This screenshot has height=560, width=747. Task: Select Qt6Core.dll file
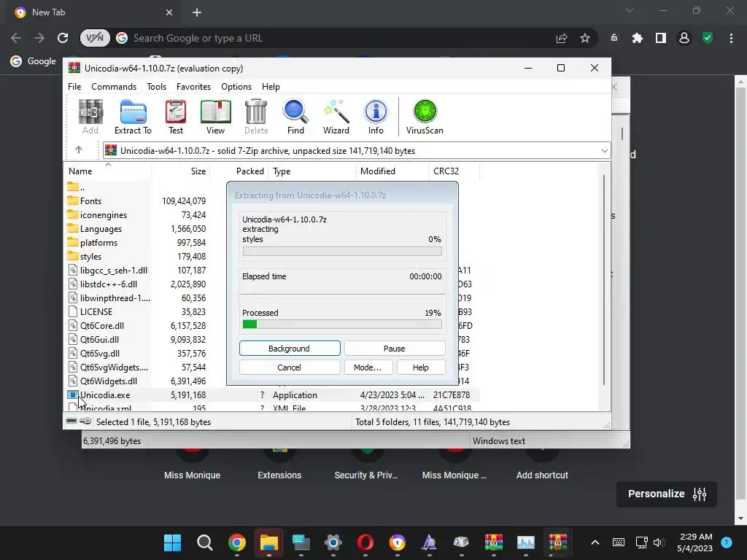[x=102, y=326]
